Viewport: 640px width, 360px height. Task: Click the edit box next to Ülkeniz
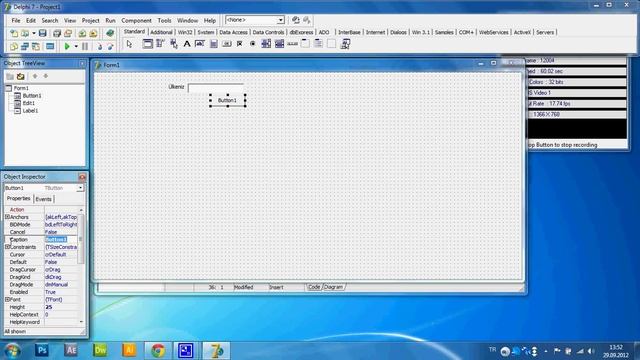216,87
